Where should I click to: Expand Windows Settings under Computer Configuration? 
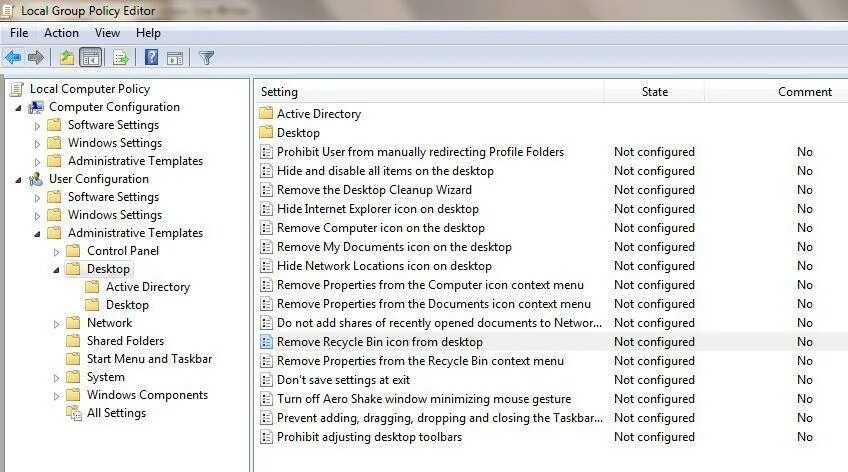37,144
